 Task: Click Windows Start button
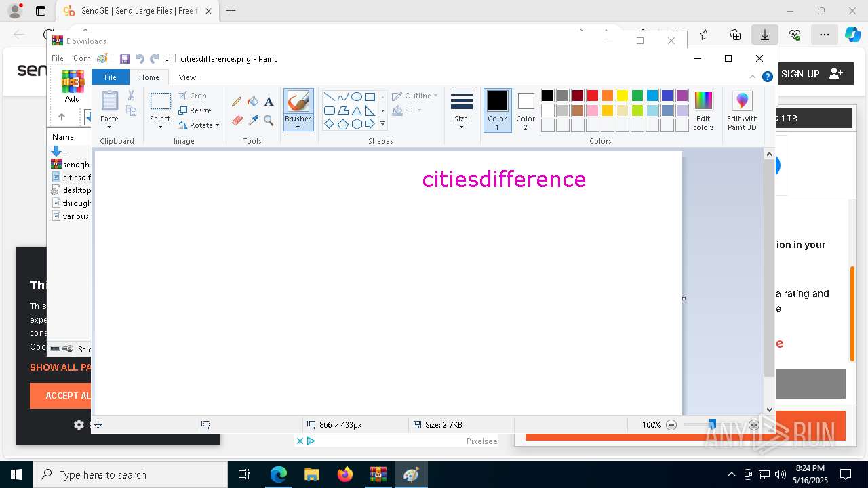point(16,474)
